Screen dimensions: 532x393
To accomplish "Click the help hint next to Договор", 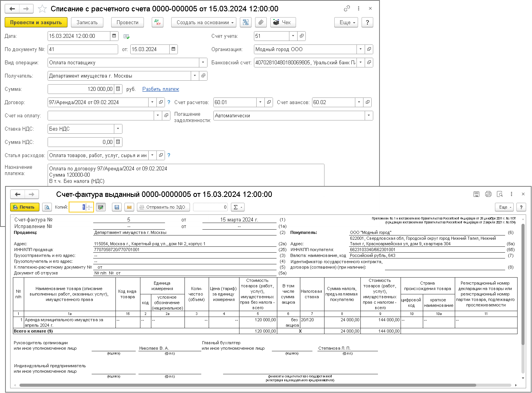I will [x=169, y=103].
